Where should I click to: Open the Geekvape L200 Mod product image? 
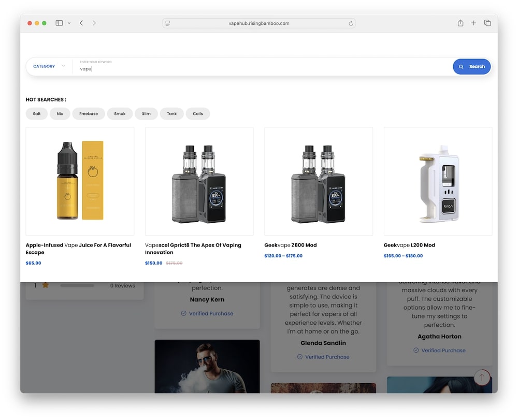438,181
